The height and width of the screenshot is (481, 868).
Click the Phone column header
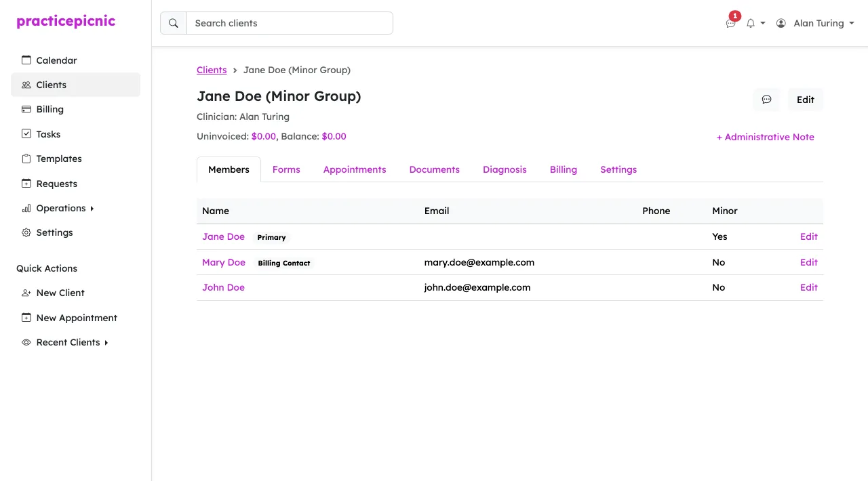(x=656, y=211)
